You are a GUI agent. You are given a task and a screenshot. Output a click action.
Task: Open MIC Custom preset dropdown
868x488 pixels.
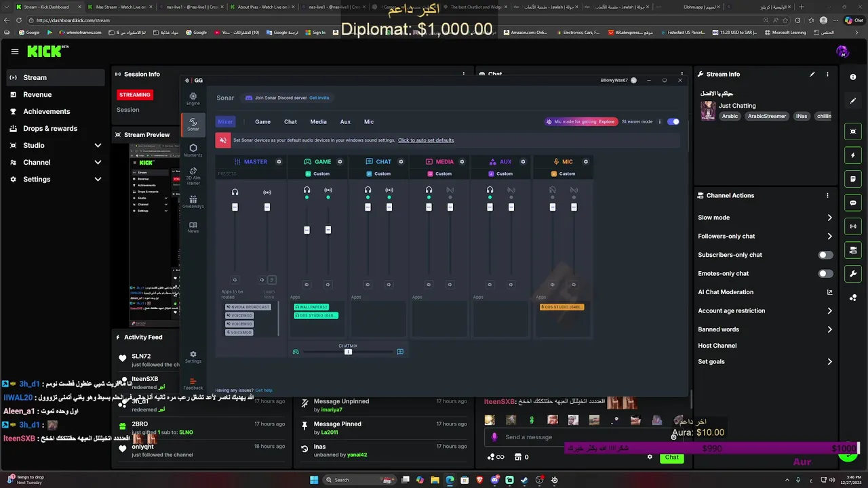click(x=564, y=174)
